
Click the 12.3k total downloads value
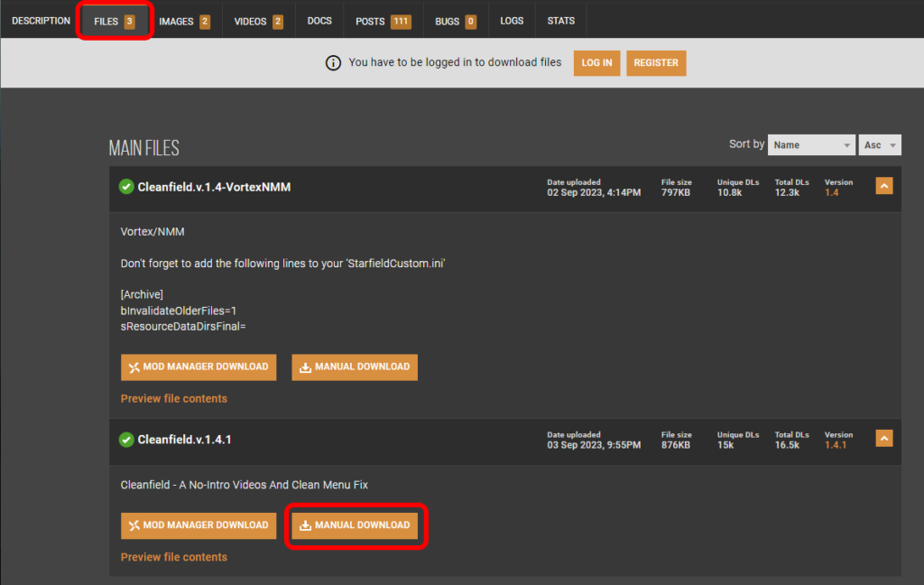click(787, 193)
